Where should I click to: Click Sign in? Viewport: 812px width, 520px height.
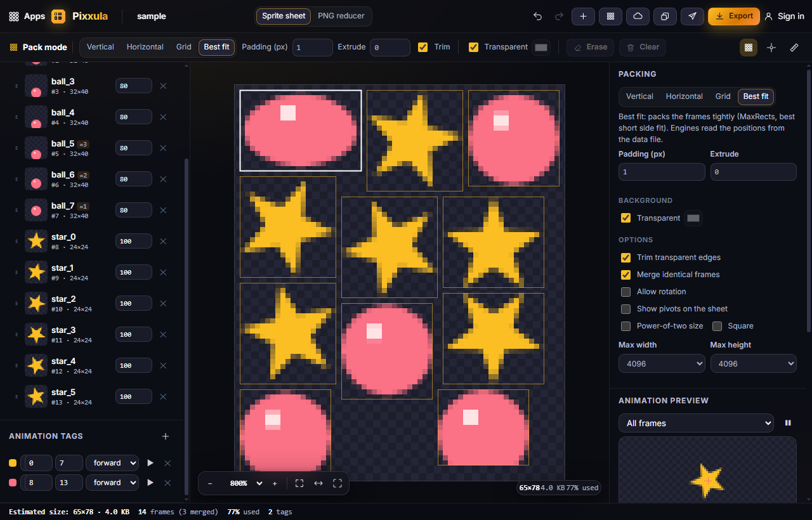(x=785, y=16)
